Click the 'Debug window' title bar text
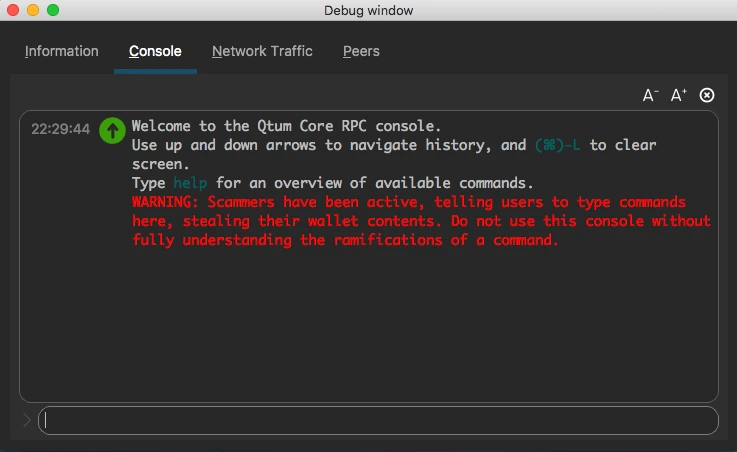The height and width of the screenshot is (452, 737). point(368,10)
